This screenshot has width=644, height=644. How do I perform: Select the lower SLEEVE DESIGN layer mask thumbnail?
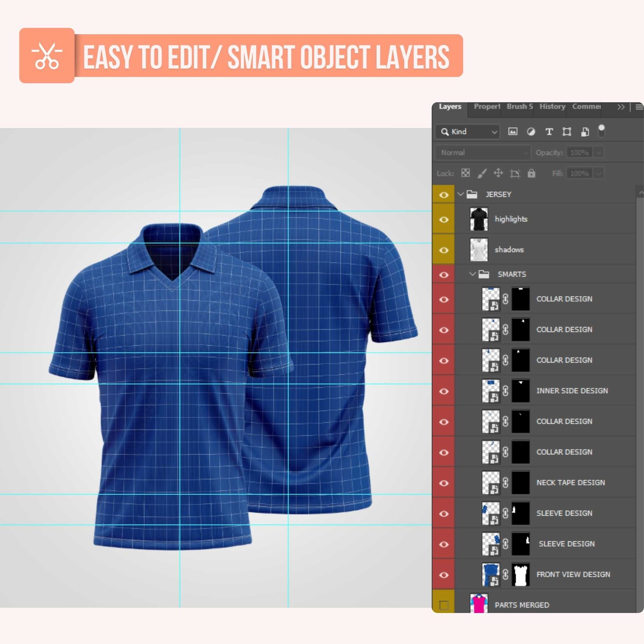tap(520, 544)
